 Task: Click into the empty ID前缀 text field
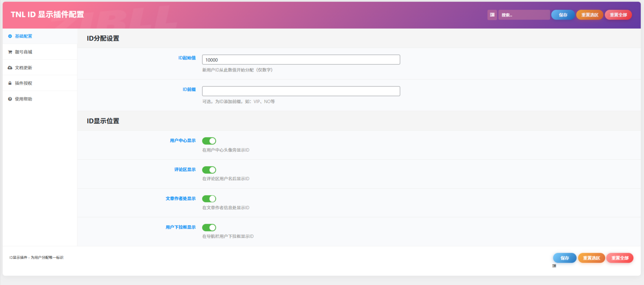[x=301, y=91]
